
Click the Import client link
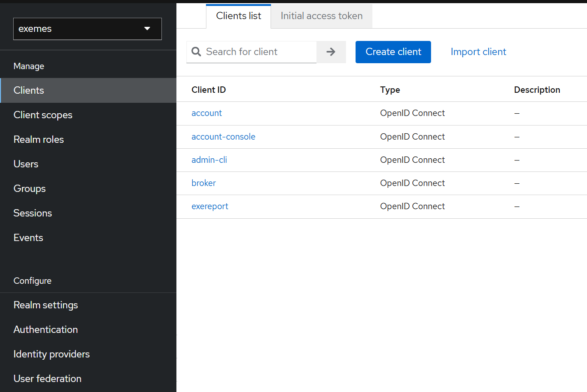click(478, 52)
